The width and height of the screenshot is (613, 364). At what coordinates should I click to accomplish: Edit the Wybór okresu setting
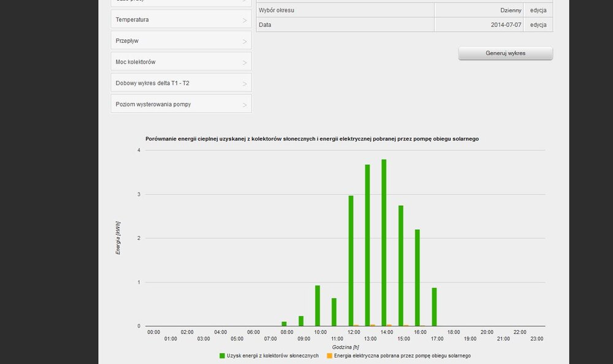[538, 10]
